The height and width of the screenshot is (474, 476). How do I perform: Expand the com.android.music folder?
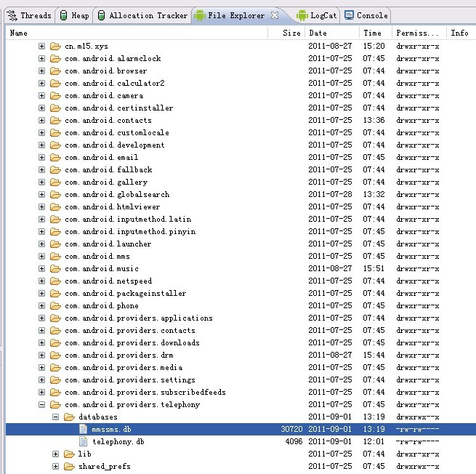pos(42,269)
